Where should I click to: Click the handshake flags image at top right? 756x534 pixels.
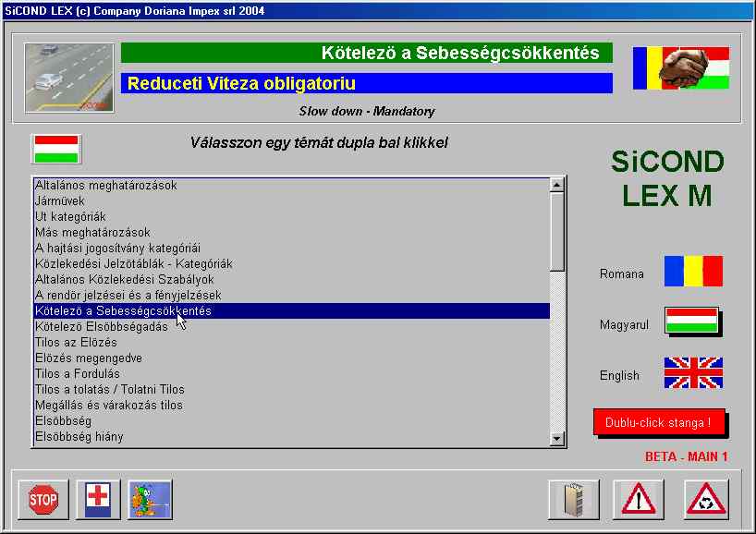(681, 68)
